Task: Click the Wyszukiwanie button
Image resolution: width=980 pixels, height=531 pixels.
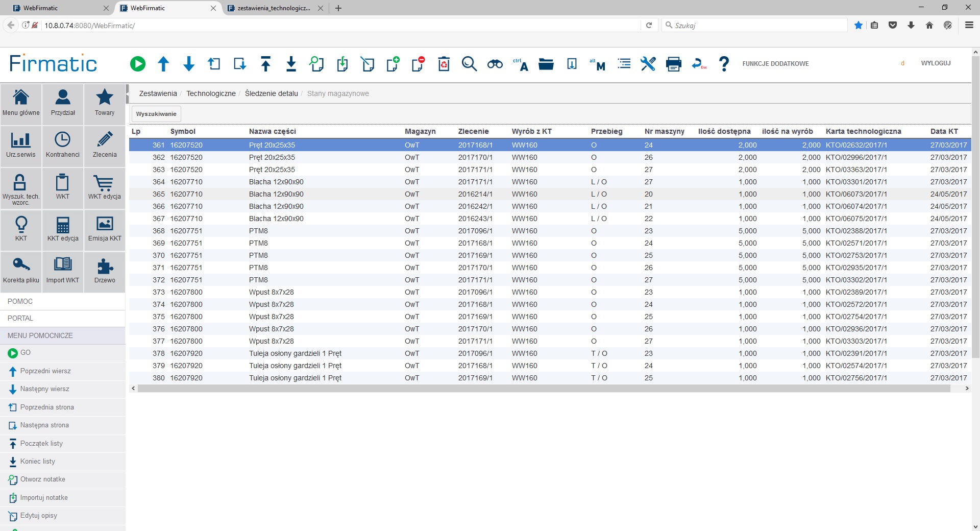Action: (156, 114)
